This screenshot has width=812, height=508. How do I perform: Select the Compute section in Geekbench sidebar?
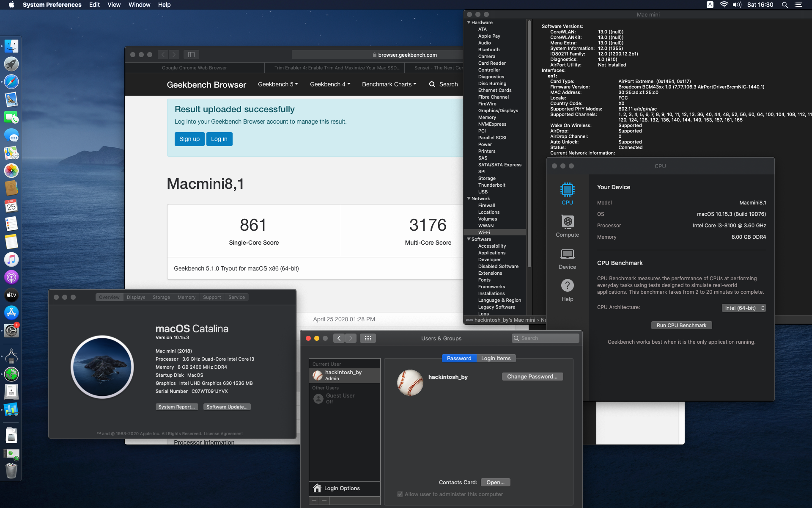click(567, 226)
